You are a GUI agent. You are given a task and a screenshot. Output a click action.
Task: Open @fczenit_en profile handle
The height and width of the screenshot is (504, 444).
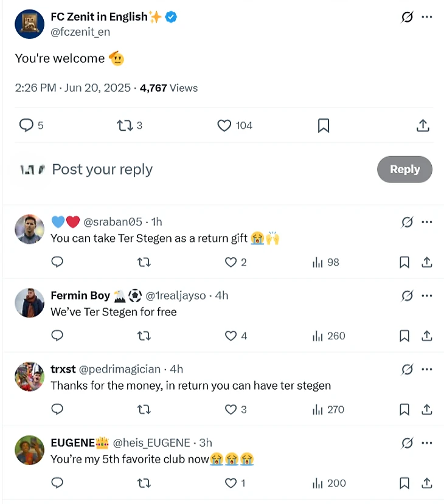tap(80, 32)
